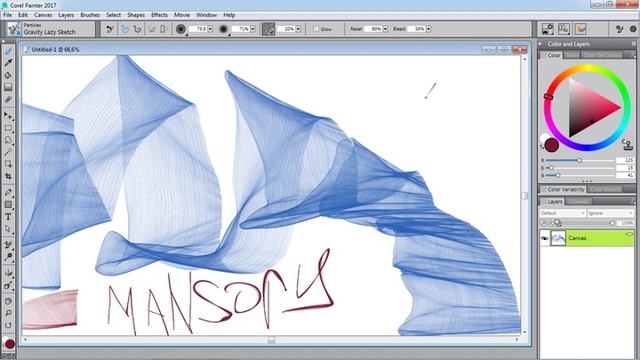The height and width of the screenshot is (360, 640).
Task: Open the Gradient selector icon
Action: point(580,29)
